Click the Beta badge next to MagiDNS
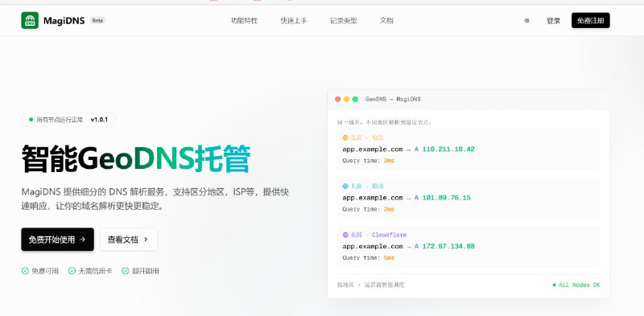Viewport: 644px width, 316px height. point(97,21)
